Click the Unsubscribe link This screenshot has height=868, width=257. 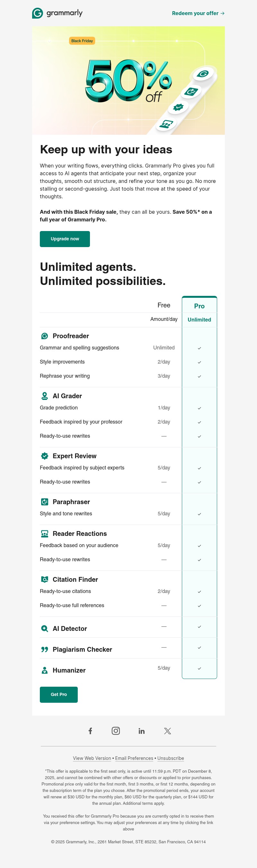pos(170,758)
